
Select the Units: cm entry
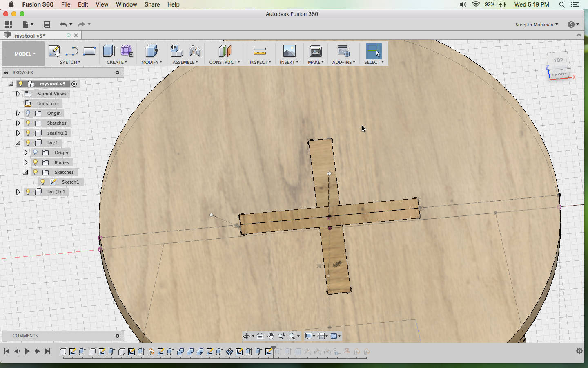[47, 103]
